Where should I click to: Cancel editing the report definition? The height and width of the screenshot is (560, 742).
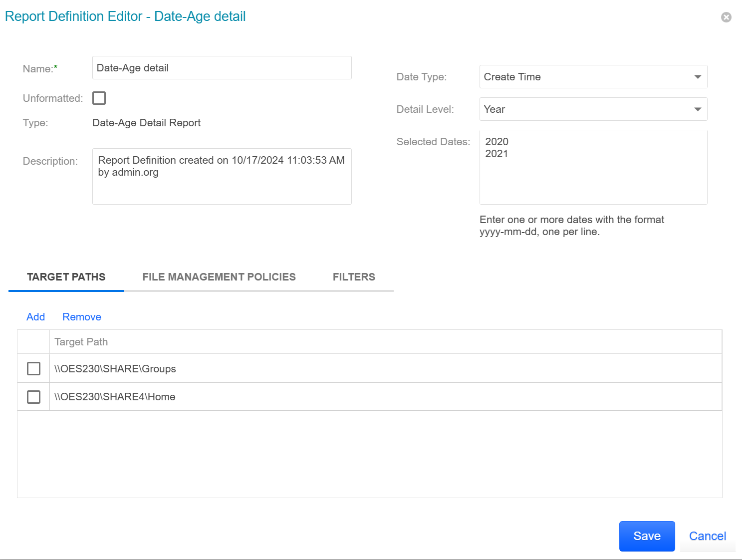click(708, 536)
